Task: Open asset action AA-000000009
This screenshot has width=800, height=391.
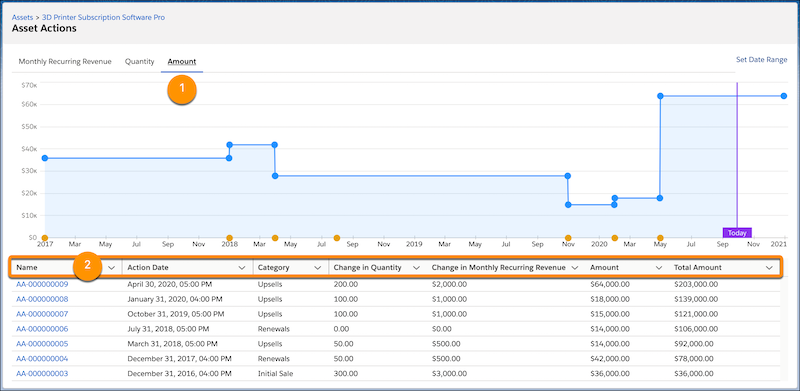Action: 42,284
